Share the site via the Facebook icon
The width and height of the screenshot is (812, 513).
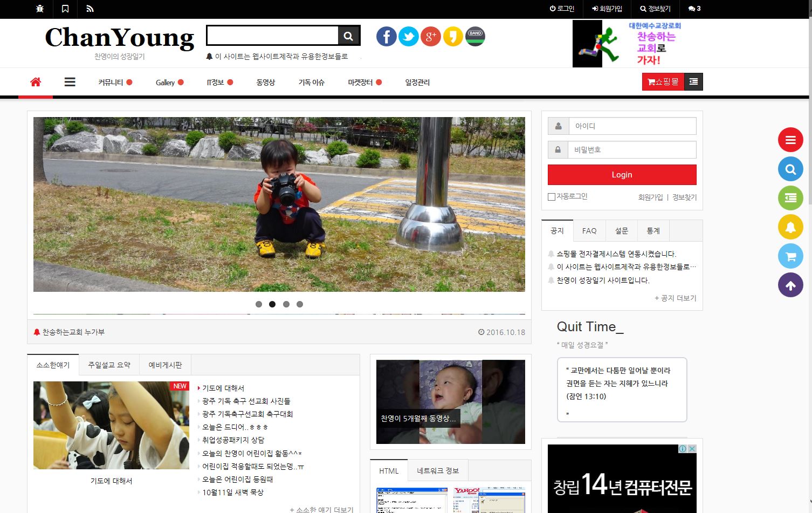(386, 36)
